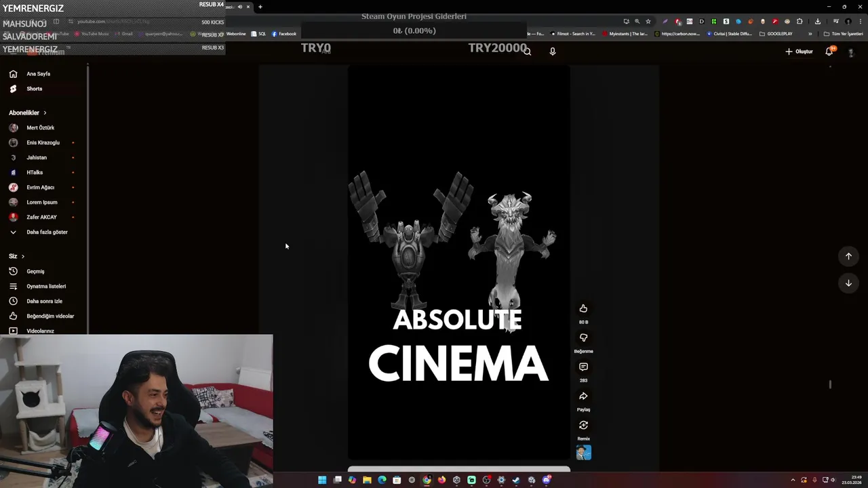
Task: Activate voice search microphone
Action: click(553, 52)
